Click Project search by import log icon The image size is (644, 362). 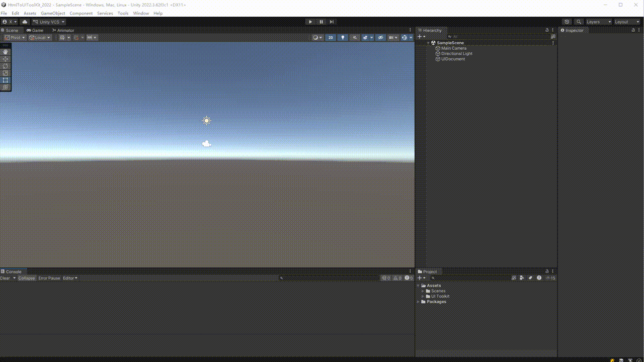pyautogui.click(x=539, y=278)
